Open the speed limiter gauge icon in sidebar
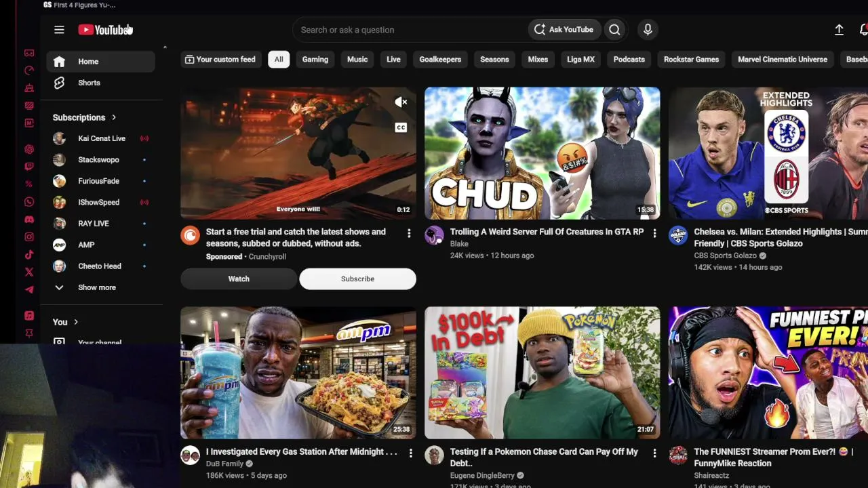Image resolution: width=868 pixels, height=488 pixels. pyautogui.click(x=29, y=70)
